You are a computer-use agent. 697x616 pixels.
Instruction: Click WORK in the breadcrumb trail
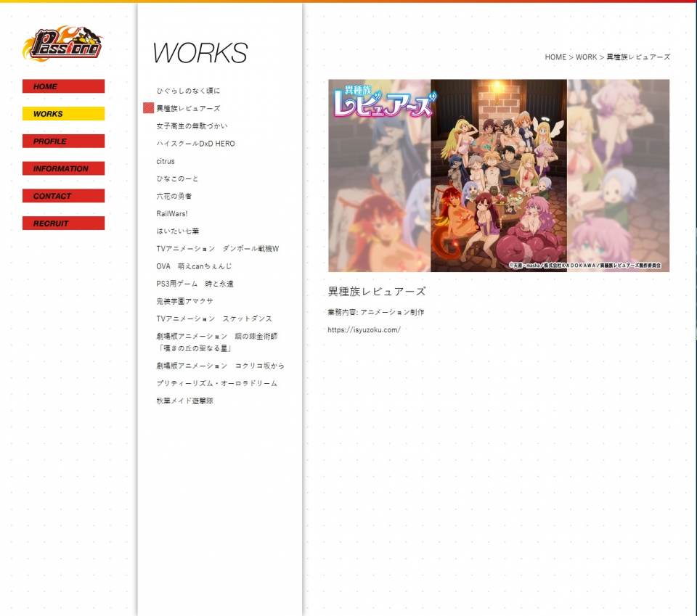click(586, 57)
